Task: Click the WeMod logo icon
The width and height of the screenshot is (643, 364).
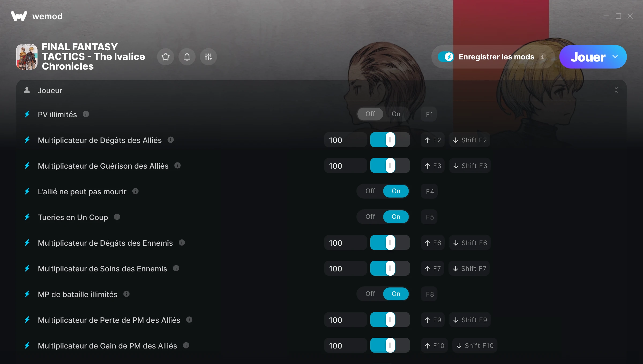Action: coord(19,16)
